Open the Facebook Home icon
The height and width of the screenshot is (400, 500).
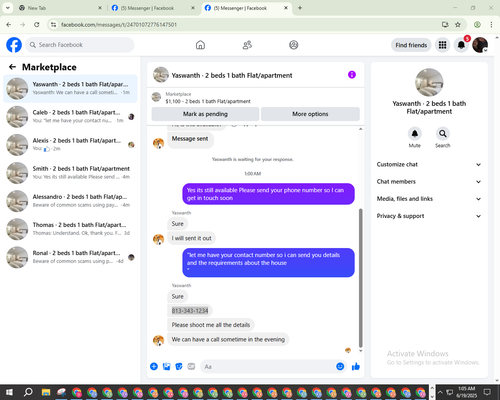(200, 45)
